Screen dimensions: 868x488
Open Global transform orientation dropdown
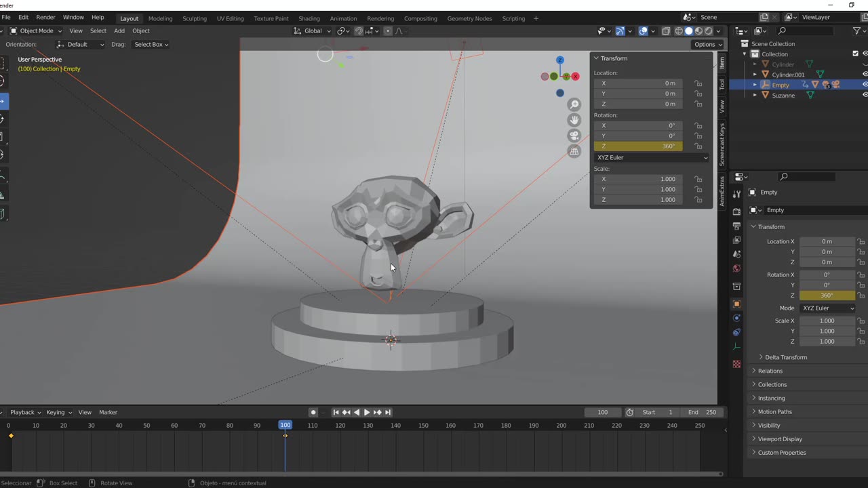[x=313, y=30]
